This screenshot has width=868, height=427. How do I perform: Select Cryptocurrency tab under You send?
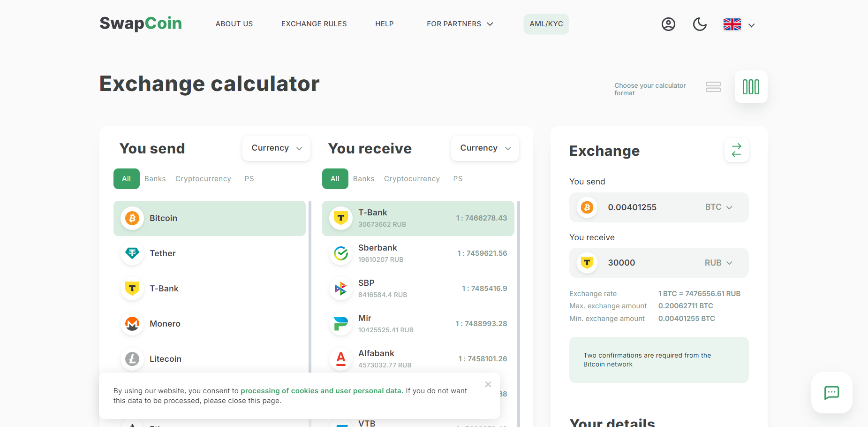(x=203, y=179)
